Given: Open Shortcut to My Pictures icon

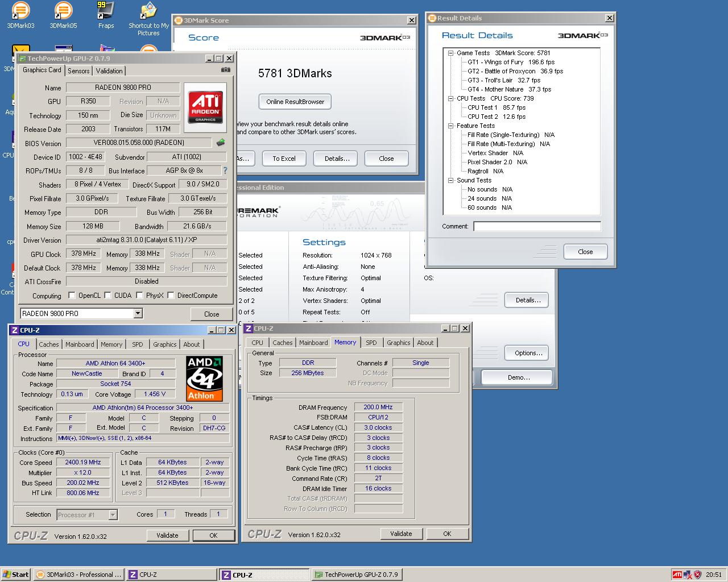Looking at the screenshot, I should click(x=148, y=19).
